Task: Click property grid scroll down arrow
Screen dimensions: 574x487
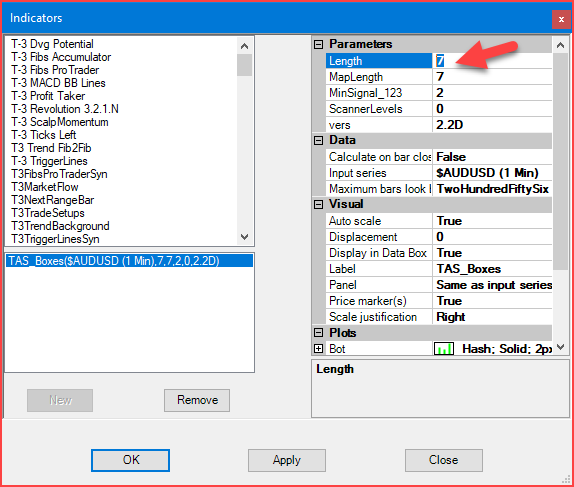Action: [x=560, y=346]
